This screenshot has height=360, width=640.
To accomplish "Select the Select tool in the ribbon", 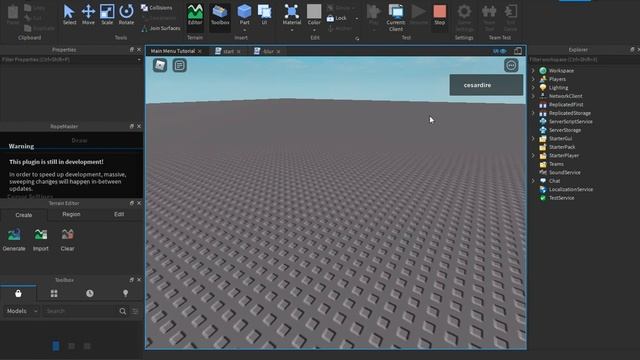I will point(69,15).
